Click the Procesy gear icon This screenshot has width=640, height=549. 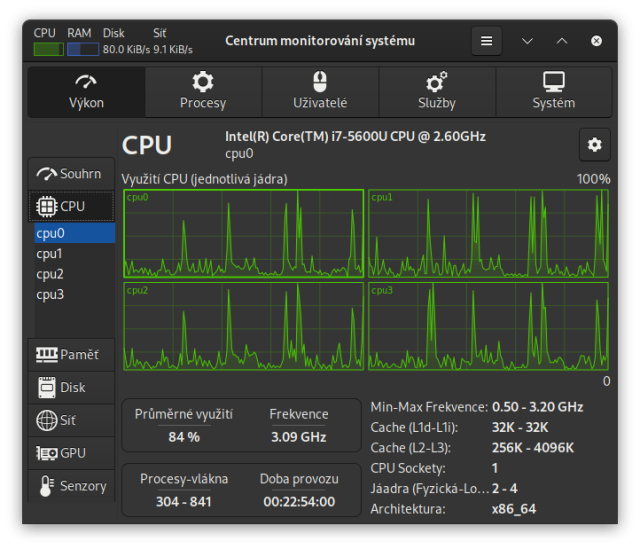203,82
